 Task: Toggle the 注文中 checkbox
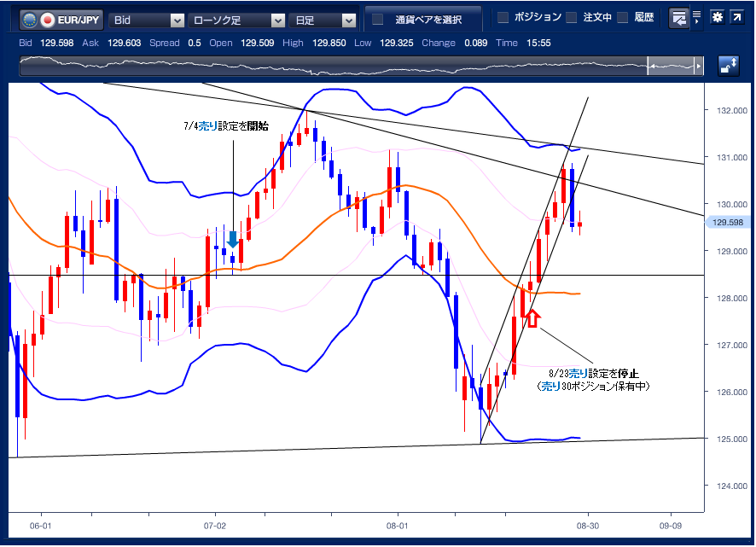pyautogui.click(x=572, y=17)
